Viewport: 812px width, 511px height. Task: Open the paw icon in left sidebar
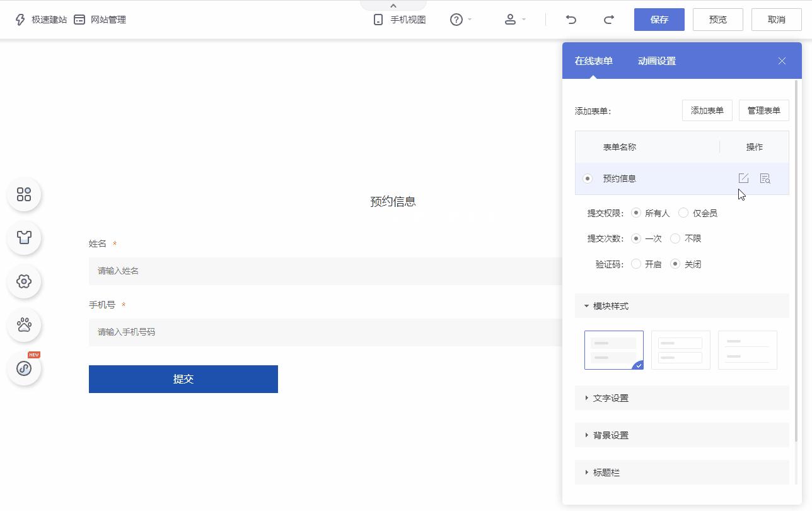[x=24, y=325]
